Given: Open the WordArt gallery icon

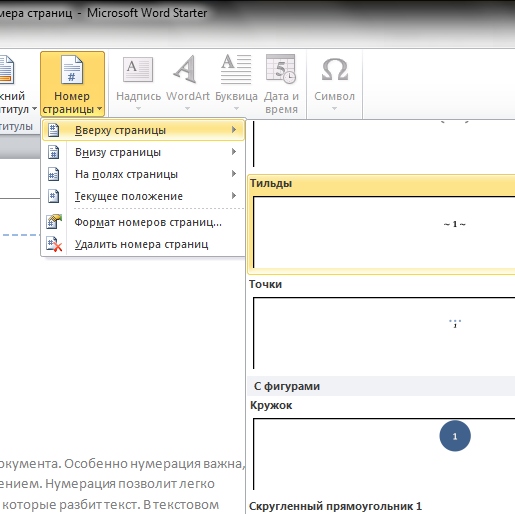Looking at the screenshot, I should [x=185, y=69].
